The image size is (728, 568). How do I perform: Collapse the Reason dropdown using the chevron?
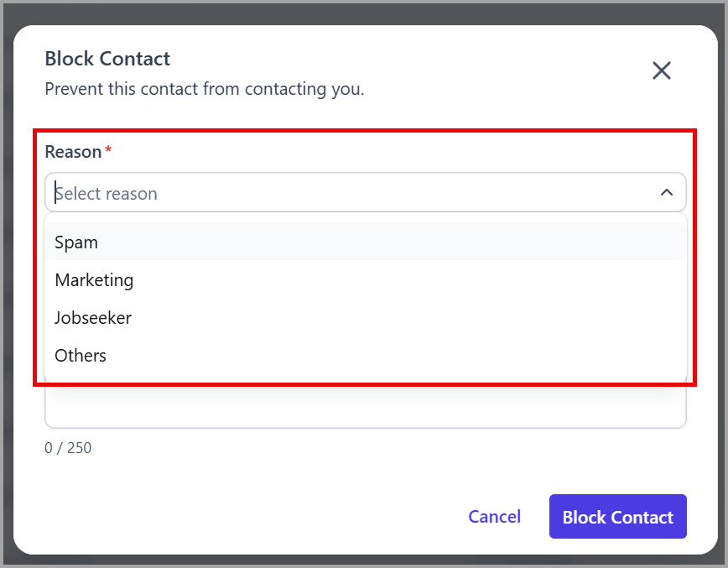pyautogui.click(x=666, y=192)
